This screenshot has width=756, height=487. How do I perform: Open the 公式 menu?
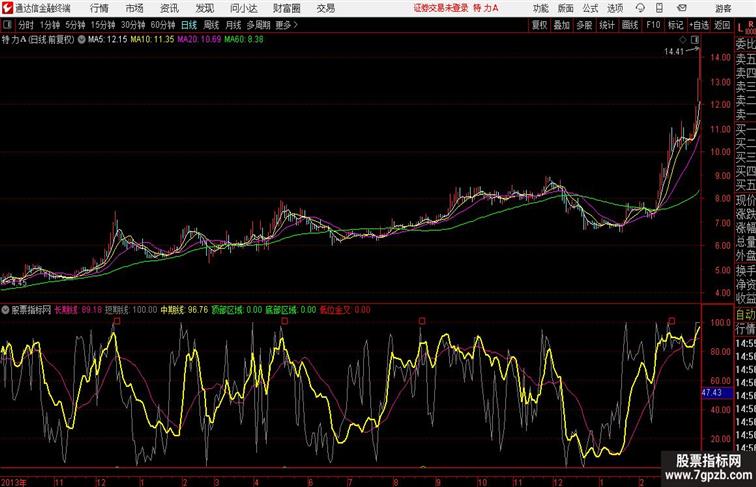pos(590,8)
